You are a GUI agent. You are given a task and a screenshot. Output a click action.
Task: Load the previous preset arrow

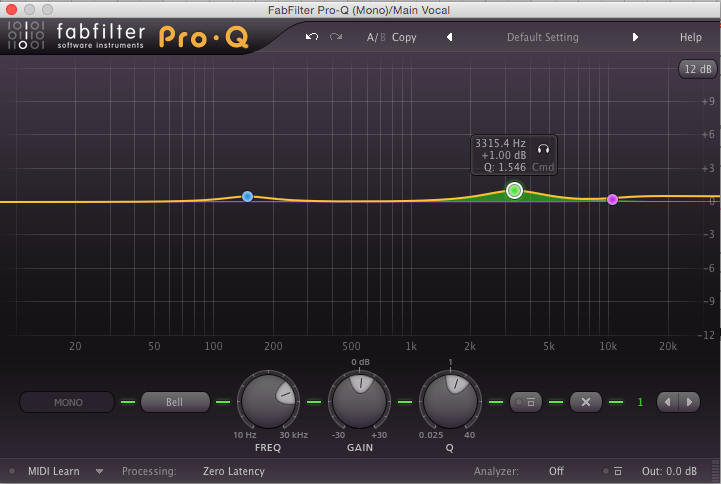click(450, 37)
